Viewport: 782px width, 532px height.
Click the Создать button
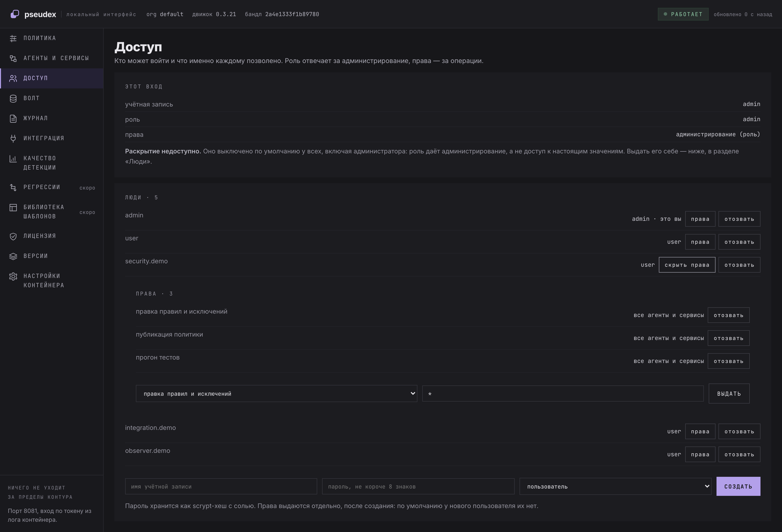pyautogui.click(x=738, y=486)
